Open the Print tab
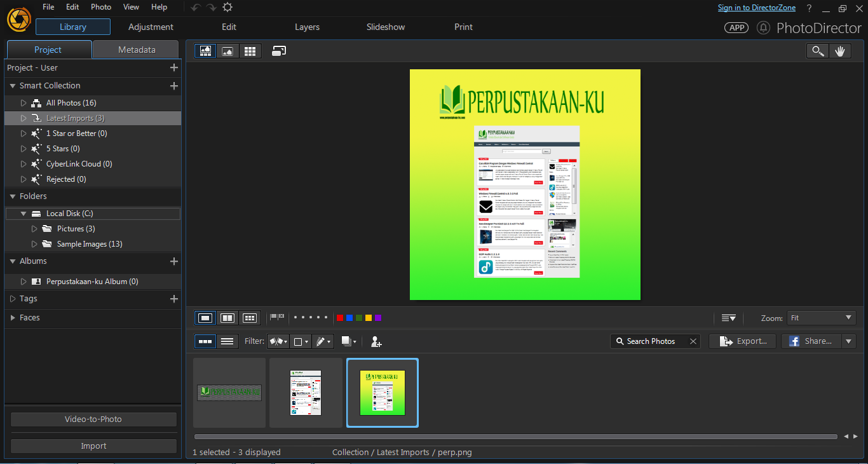This screenshot has height=464, width=868. coord(463,27)
